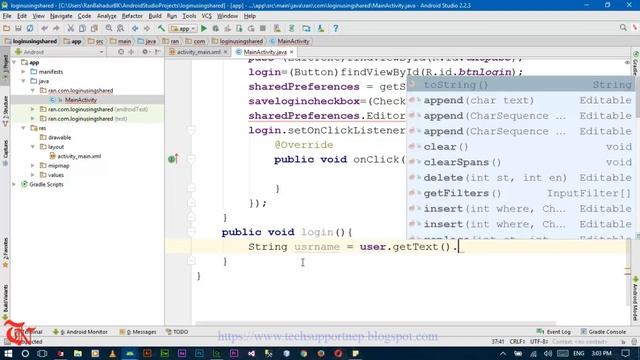Screen dimensions: 640x360
Task: Open Gradle Console tool window
Action: [x=603, y=332]
